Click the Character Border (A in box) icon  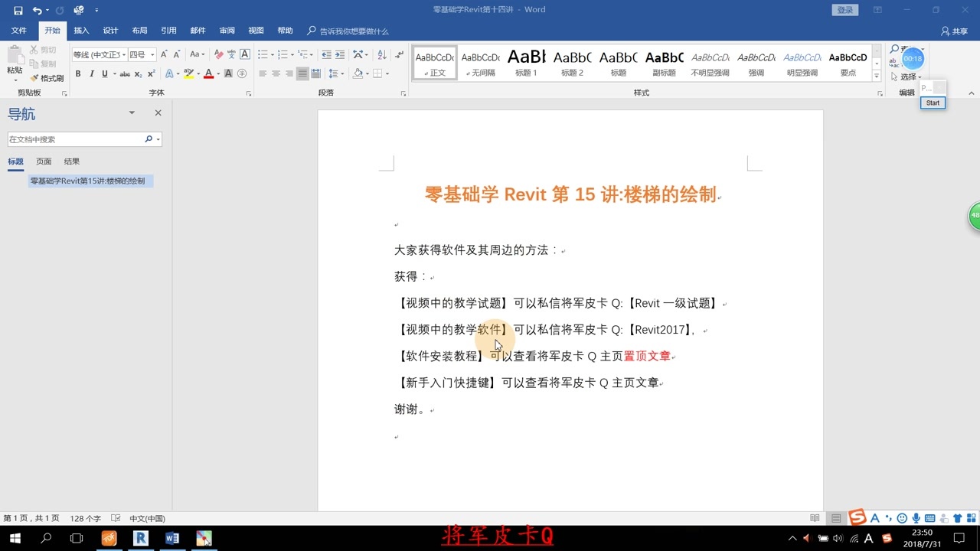coord(245,54)
